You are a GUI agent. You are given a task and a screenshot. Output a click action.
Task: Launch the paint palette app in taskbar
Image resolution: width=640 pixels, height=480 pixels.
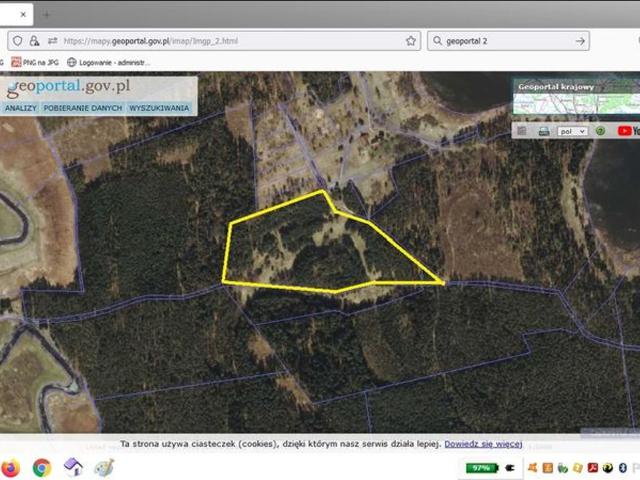(x=104, y=467)
